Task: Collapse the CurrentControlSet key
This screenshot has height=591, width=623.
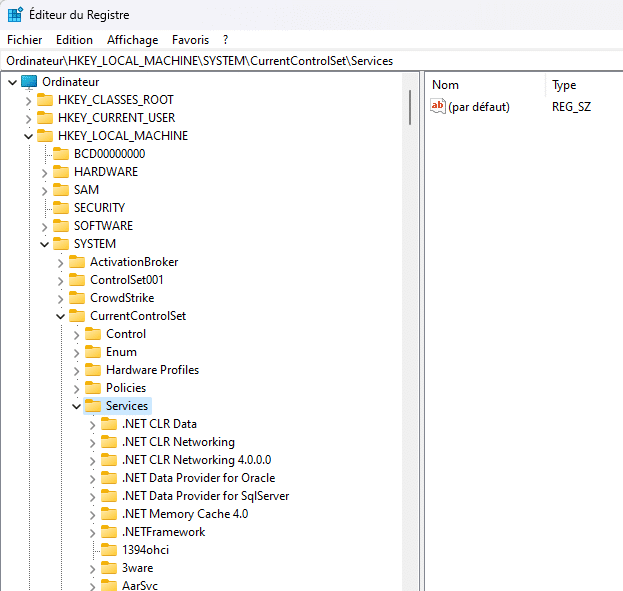Action: pyautogui.click(x=60, y=316)
